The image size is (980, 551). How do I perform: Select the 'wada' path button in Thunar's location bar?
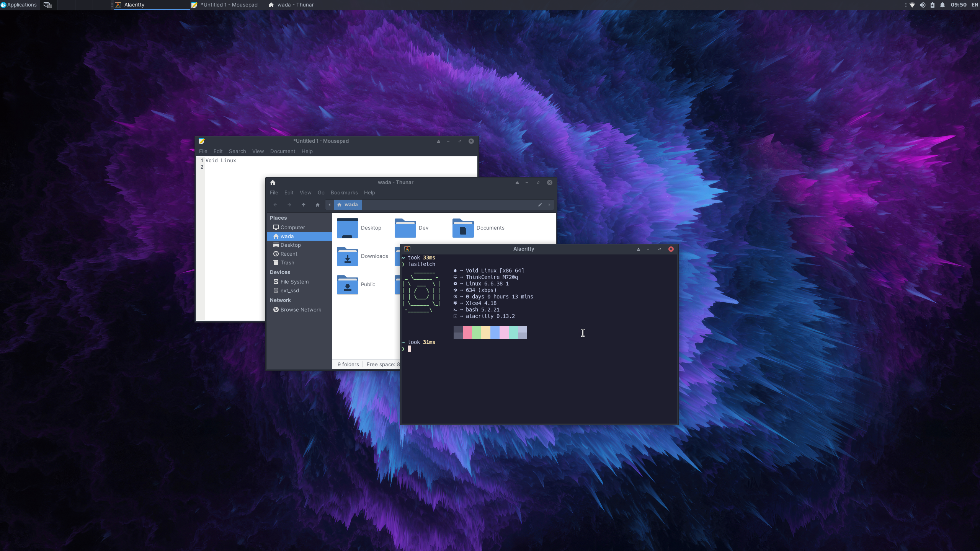348,205
